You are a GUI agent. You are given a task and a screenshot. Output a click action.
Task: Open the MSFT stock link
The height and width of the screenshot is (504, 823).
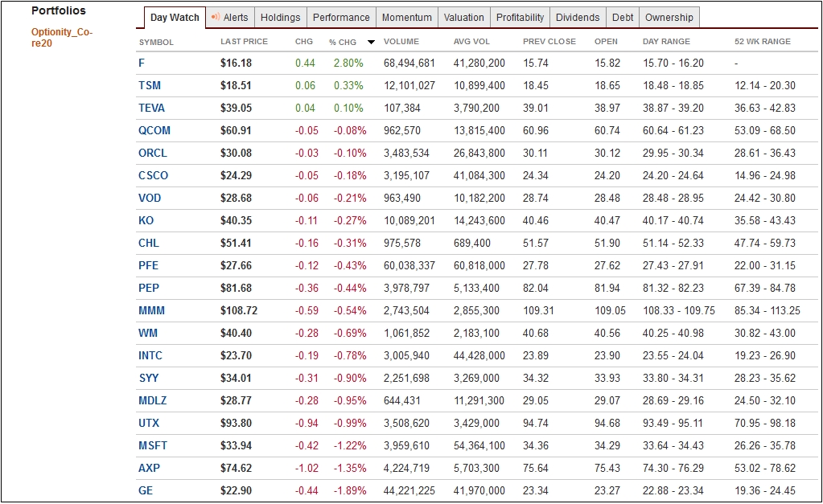[153, 446]
